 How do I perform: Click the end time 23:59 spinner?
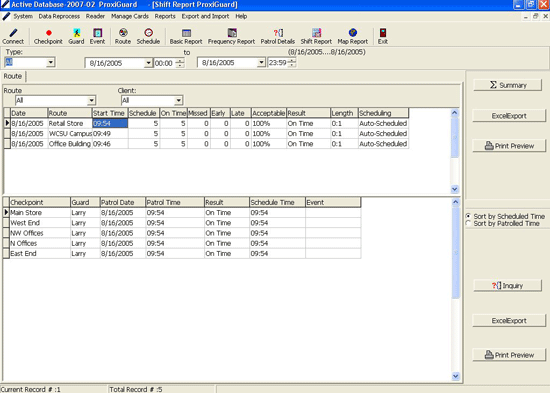(x=292, y=62)
